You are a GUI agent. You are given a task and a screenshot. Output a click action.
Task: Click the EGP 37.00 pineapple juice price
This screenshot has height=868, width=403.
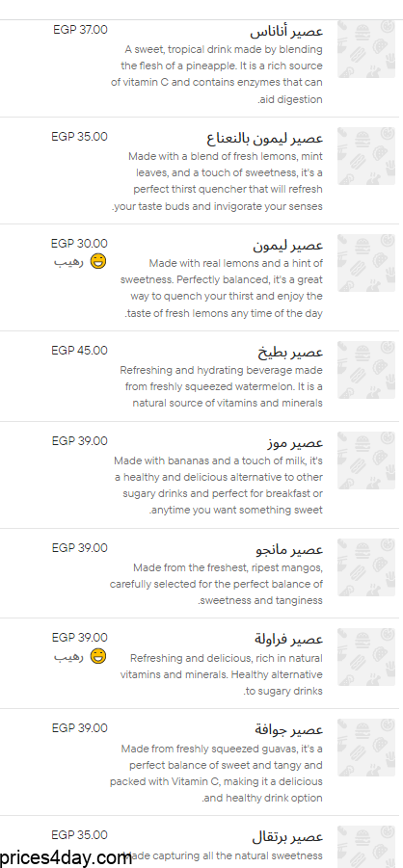click(80, 30)
